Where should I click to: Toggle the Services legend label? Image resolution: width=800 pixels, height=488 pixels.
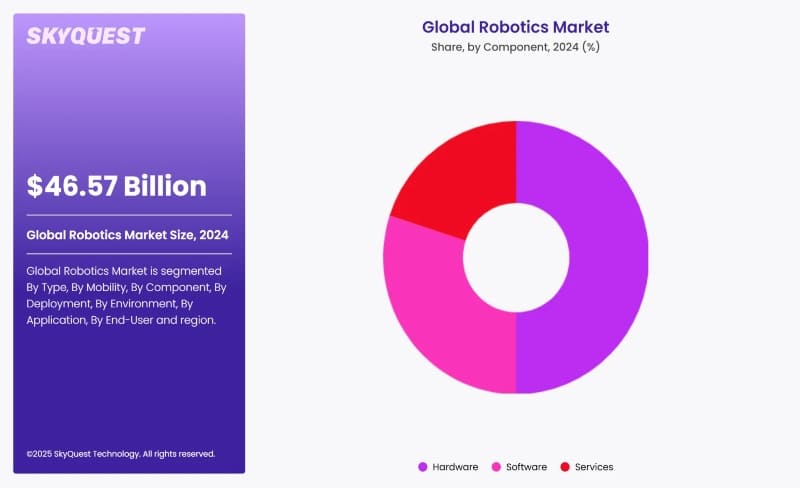coord(594,467)
